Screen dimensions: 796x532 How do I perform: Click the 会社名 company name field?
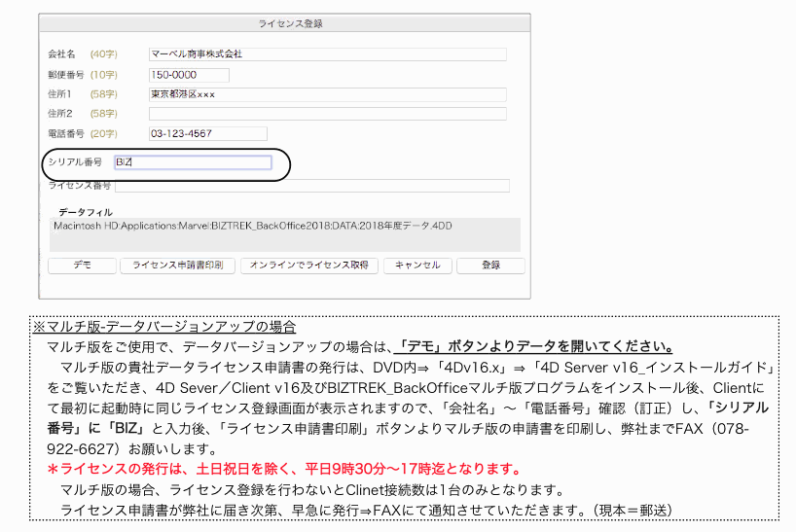[x=327, y=54]
